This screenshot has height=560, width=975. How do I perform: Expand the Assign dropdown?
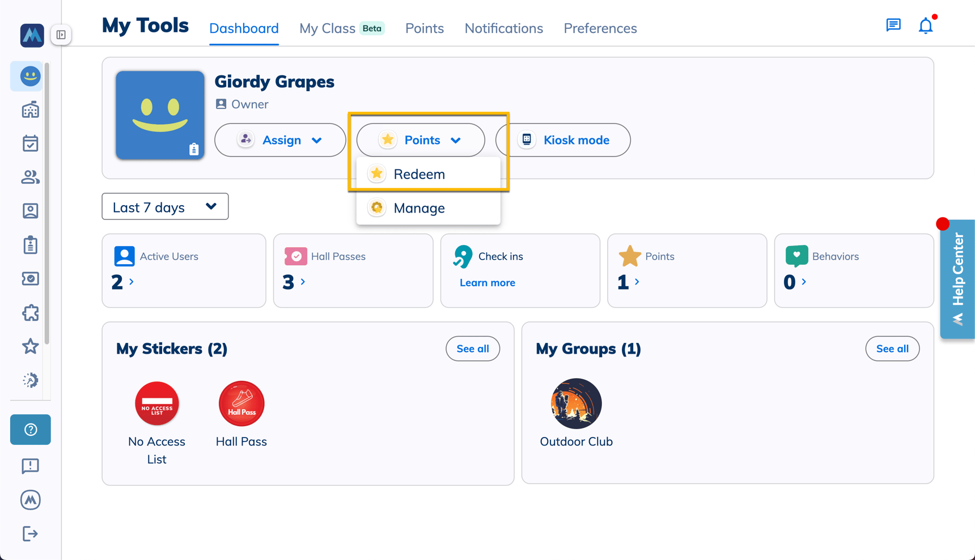pos(280,140)
